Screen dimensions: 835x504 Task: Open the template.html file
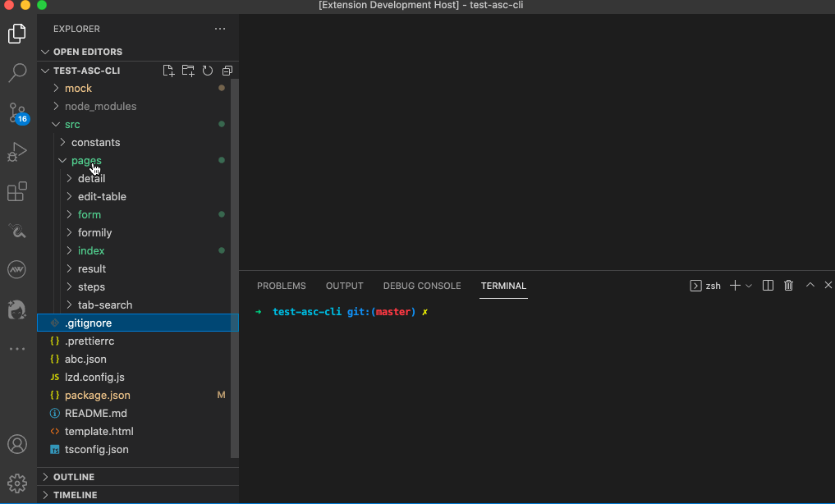pyautogui.click(x=134, y=432)
